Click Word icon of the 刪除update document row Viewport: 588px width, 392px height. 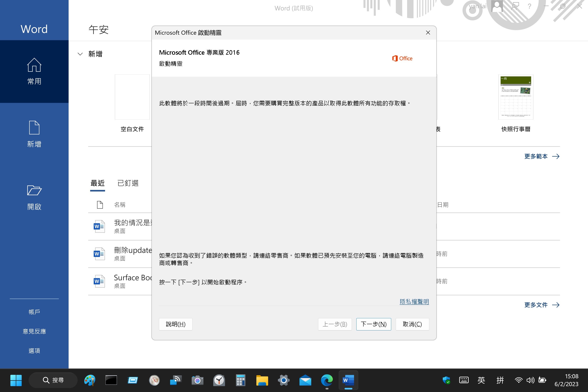tap(99, 254)
